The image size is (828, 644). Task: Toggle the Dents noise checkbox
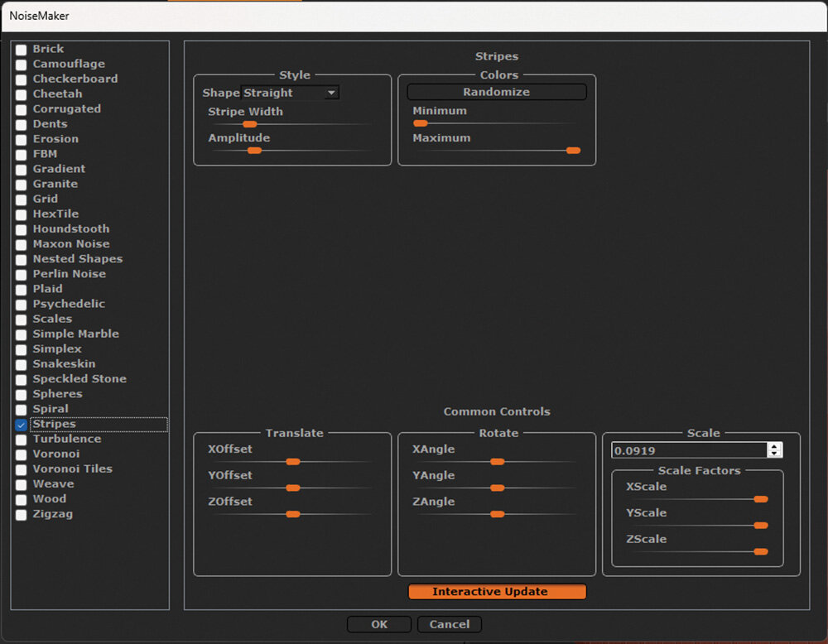coord(22,124)
